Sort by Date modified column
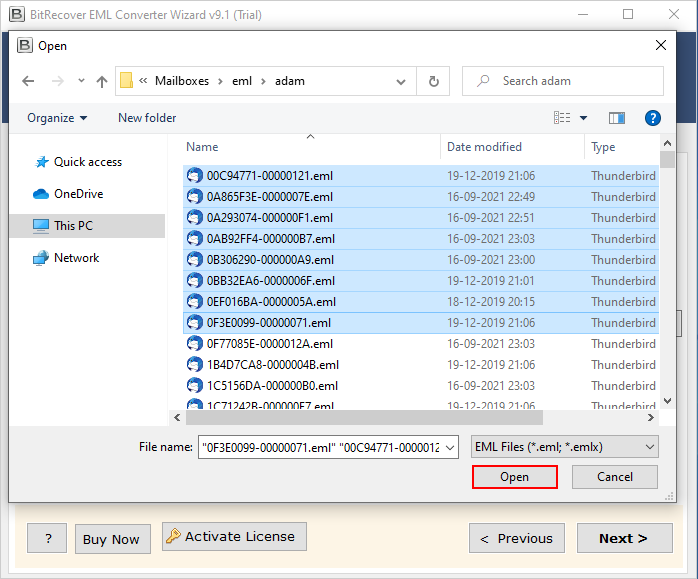Viewport: 698px width, 579px height. point(484,147)
